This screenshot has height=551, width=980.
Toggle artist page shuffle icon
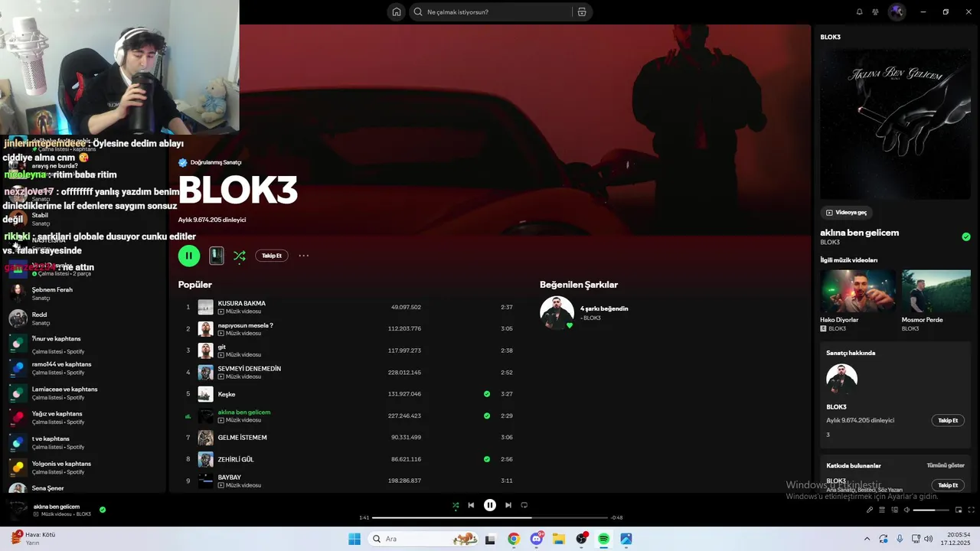coord(240,256)
